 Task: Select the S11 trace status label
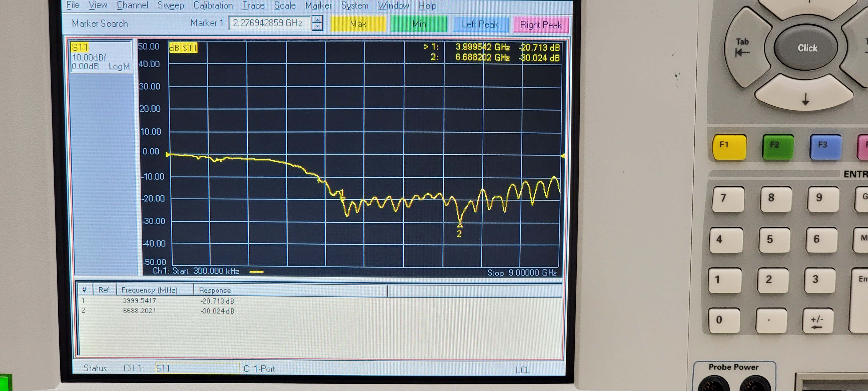click(x=80, y=47)
